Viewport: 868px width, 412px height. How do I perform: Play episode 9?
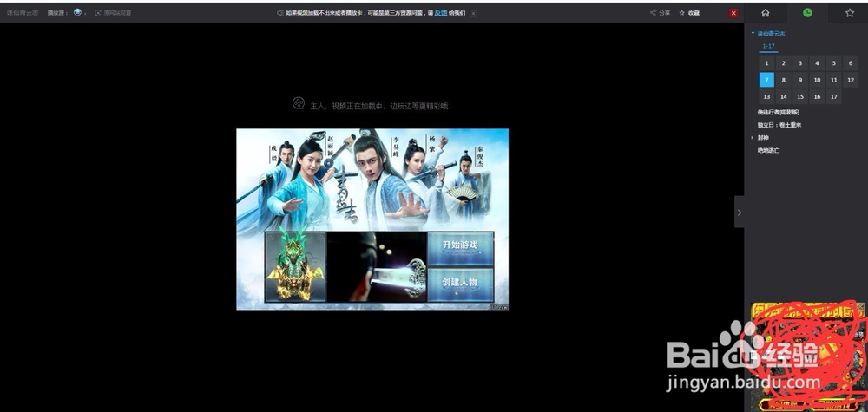click(800, 80)
